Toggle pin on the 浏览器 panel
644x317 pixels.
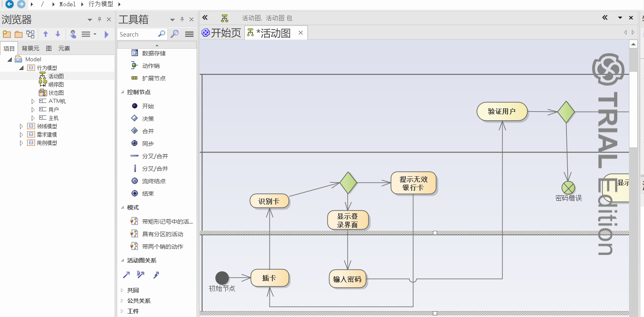coord(99,20)
